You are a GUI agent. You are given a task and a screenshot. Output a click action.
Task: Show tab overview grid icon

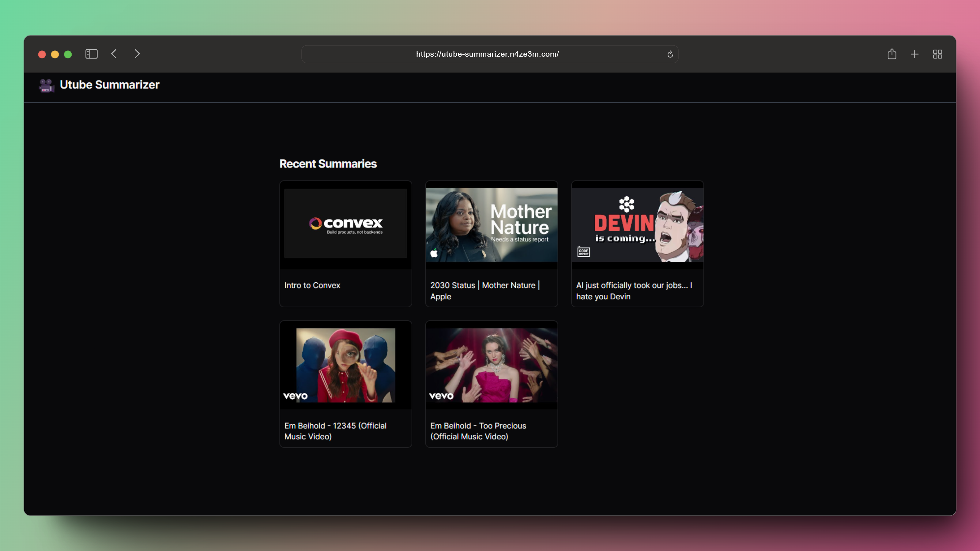tap(937, 54)
